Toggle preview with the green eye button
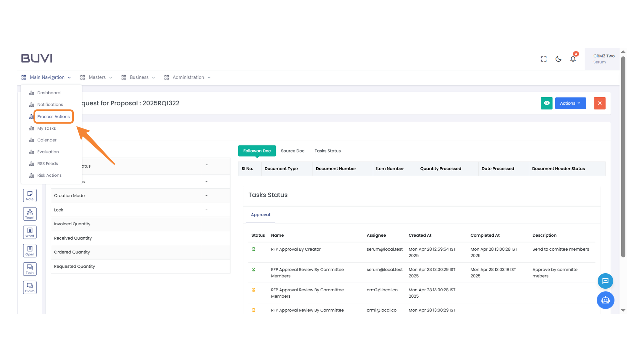 tap(546, 103)
